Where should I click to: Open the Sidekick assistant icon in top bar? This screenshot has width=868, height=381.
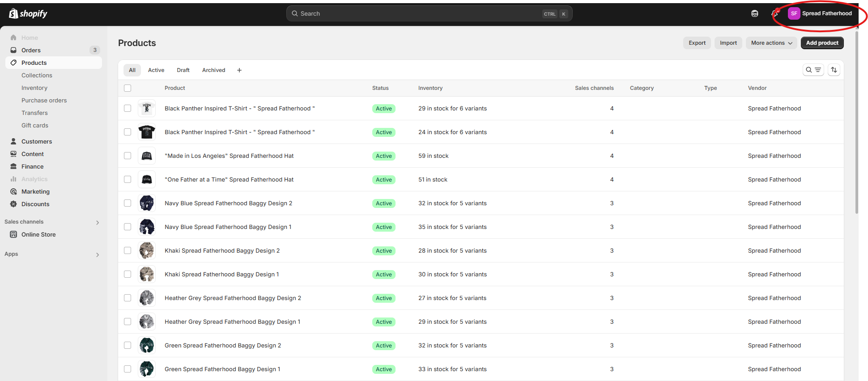(755, 13)
